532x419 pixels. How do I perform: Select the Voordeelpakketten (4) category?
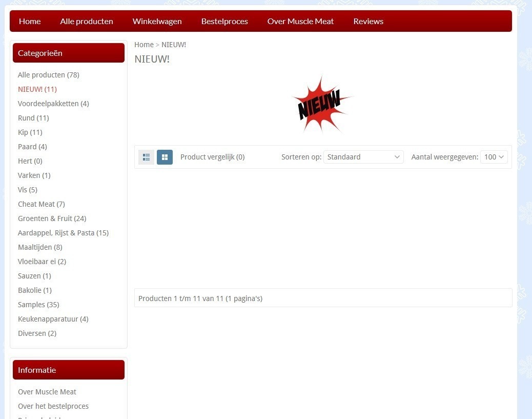53,104
